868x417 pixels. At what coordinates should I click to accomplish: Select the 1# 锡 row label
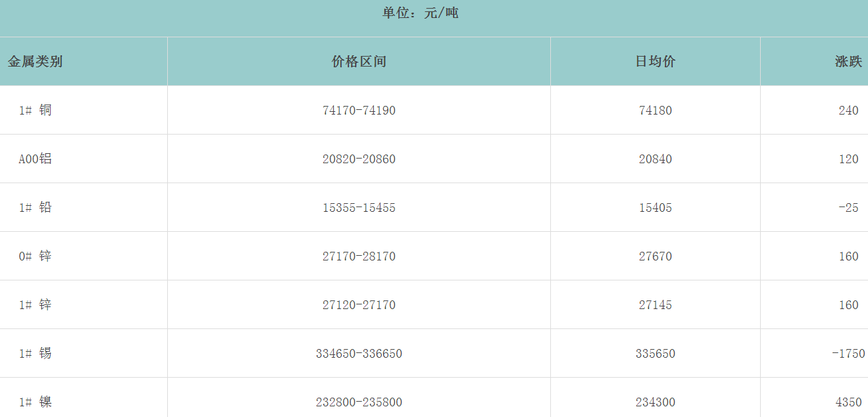coord(35,354)
